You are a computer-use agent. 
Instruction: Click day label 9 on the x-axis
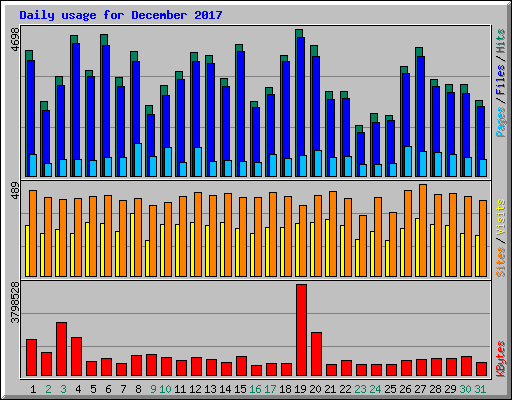[153, 389]
